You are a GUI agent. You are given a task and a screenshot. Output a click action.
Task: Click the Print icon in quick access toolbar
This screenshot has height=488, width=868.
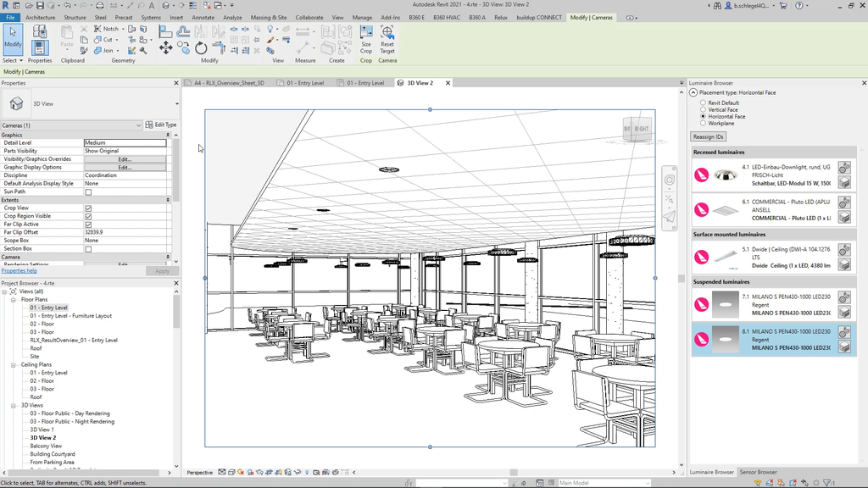pos(100,5)
